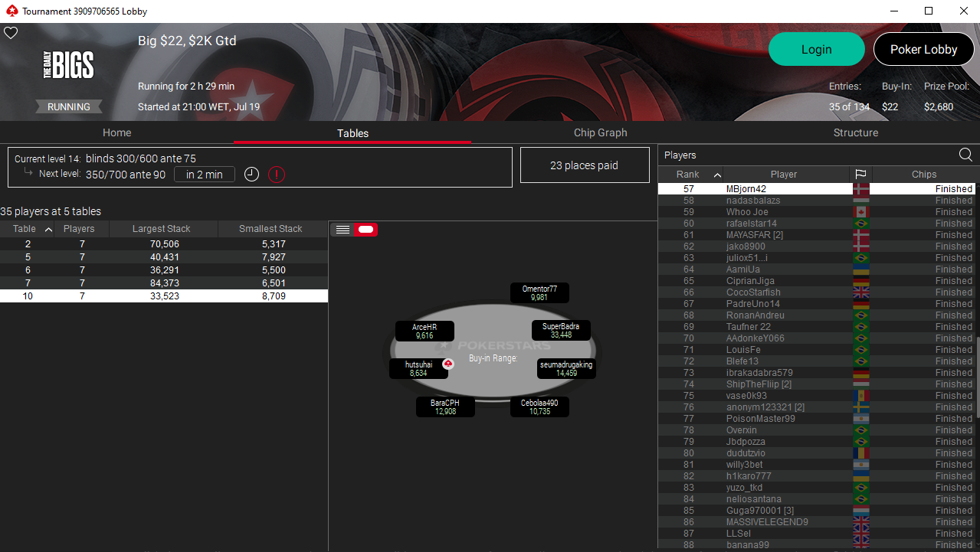980x552 pixels.
Task: Switch to list view of seats
Action: (343, 230)
